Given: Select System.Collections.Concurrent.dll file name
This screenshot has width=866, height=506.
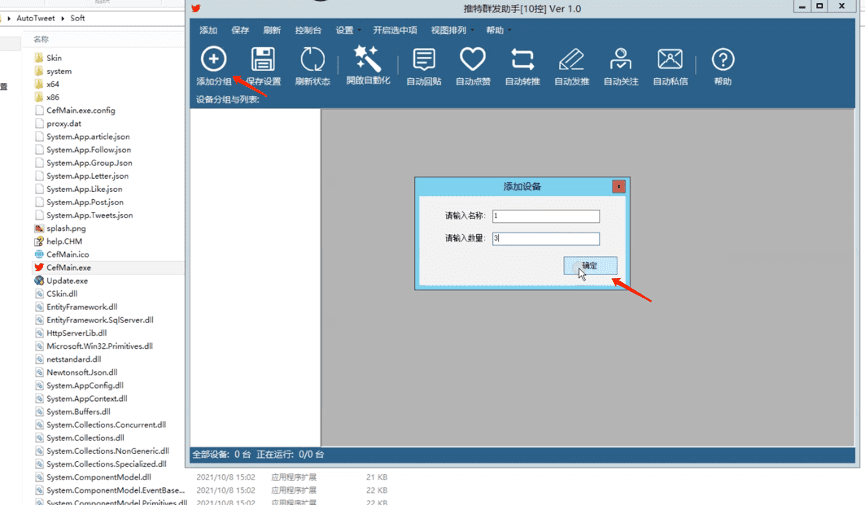Looking at the screenshot, I should (x=106, y=425).
